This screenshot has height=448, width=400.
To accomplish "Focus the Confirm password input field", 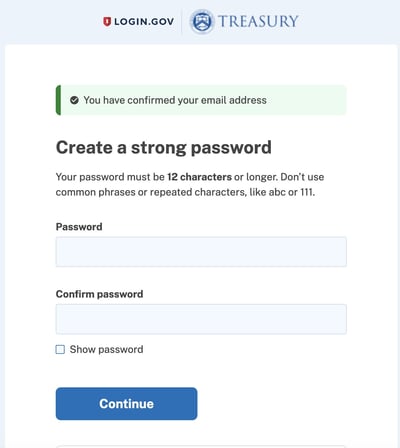I will 201,319.
